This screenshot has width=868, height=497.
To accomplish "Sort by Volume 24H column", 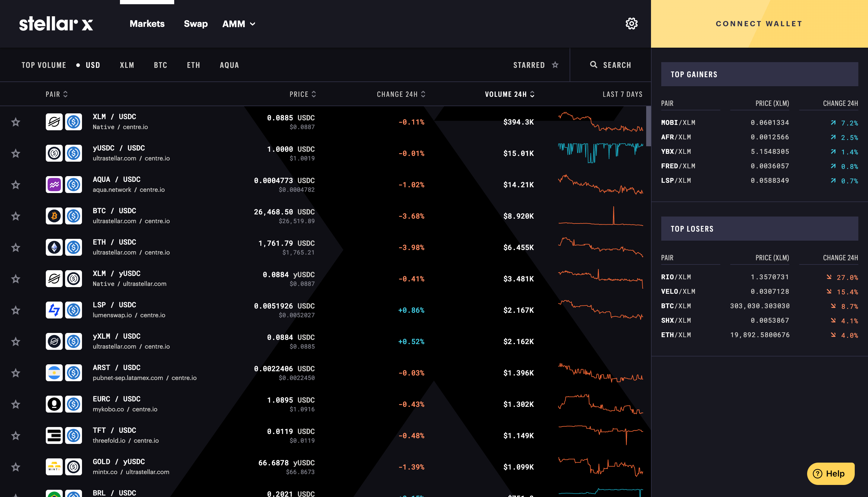I will pos(510,94).
